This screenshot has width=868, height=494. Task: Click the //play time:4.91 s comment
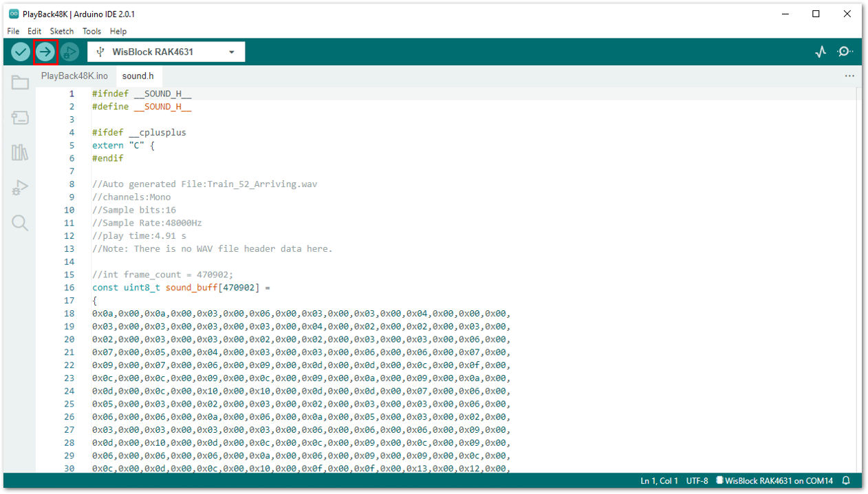(140, 236)
